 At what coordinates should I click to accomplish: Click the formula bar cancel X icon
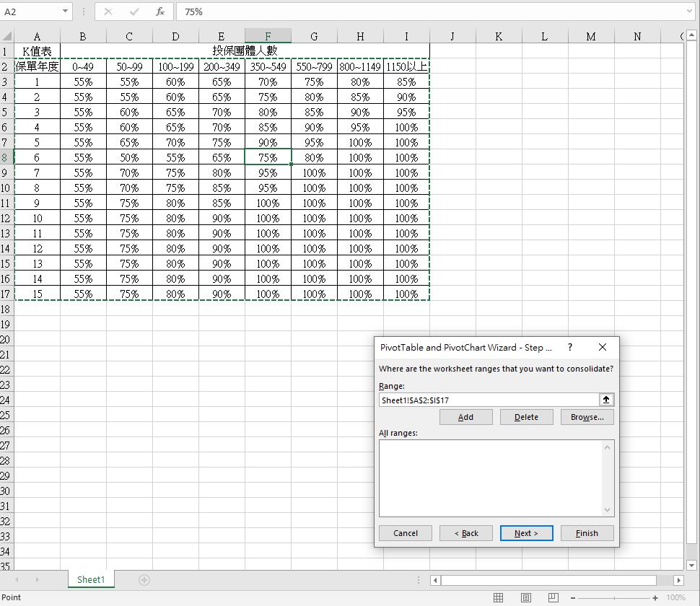(x=108, y=12)
